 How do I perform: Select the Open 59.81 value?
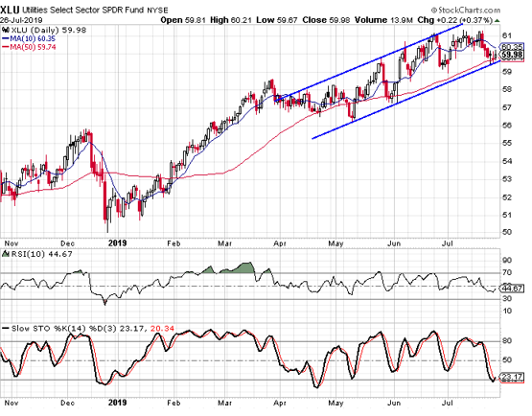click(183, 20)
